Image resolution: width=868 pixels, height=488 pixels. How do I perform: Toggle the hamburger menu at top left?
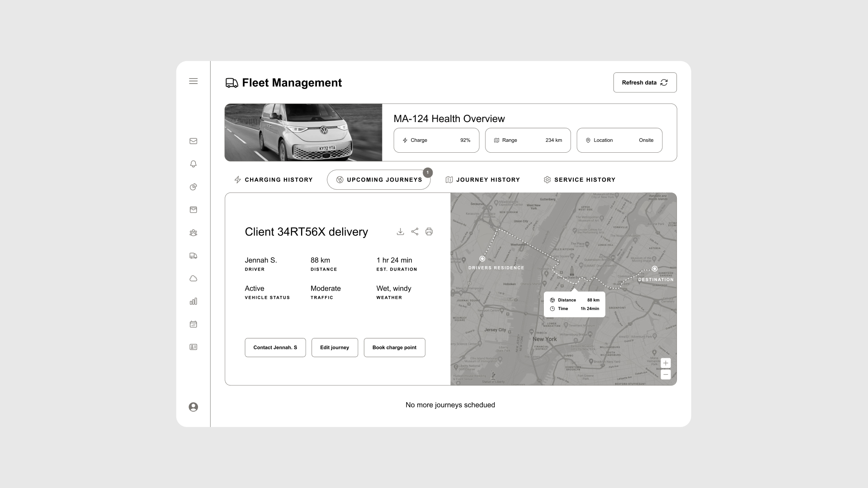point(193,81)
